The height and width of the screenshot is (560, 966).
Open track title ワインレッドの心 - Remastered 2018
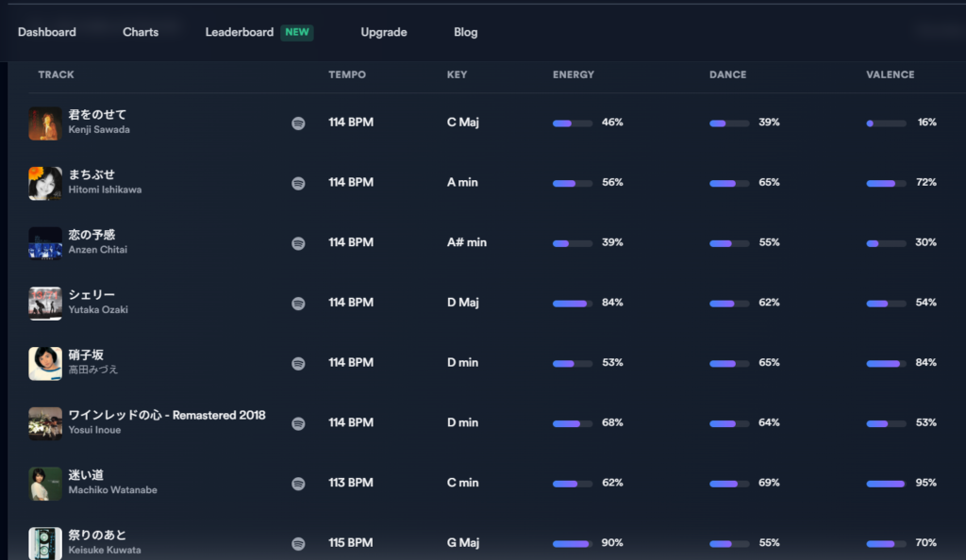[x=167, y=416]
